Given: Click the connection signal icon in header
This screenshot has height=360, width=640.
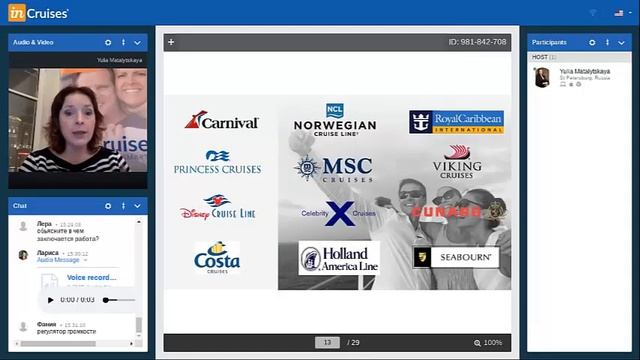Looking at the screenshot, I should pos(593,13).
